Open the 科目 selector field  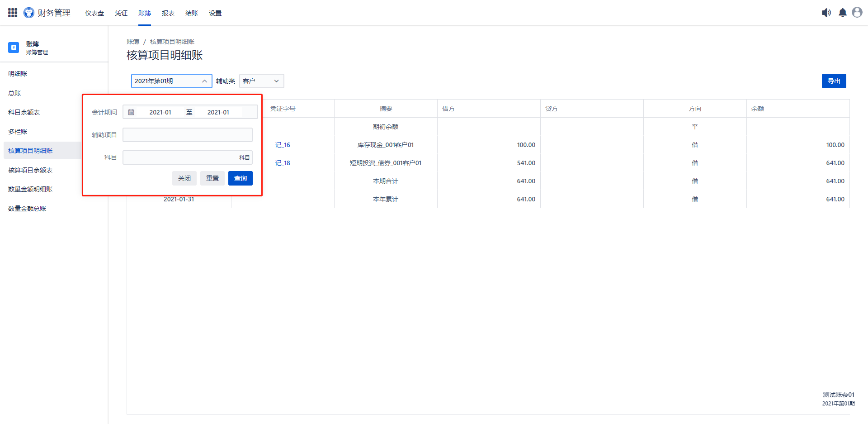187,157
